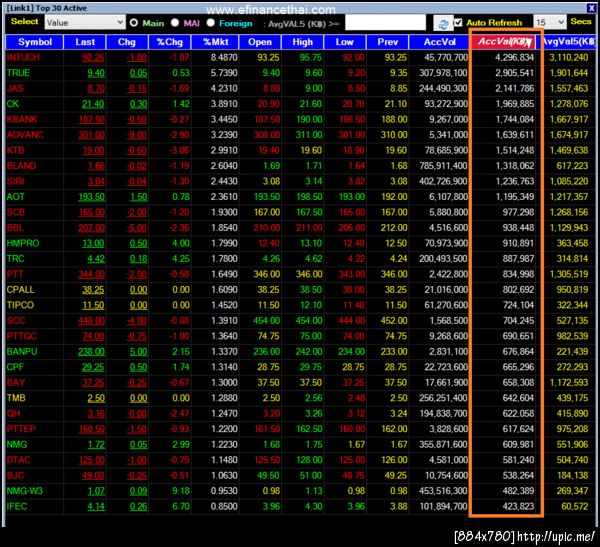Select the ADVANC symbol
600x547 pixels.
click(25, 135)
